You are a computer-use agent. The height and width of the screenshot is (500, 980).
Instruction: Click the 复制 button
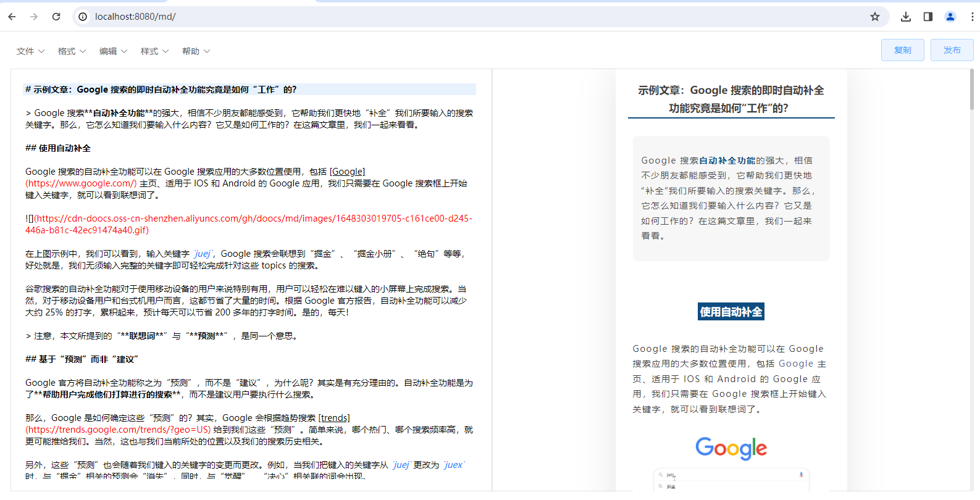903,50
